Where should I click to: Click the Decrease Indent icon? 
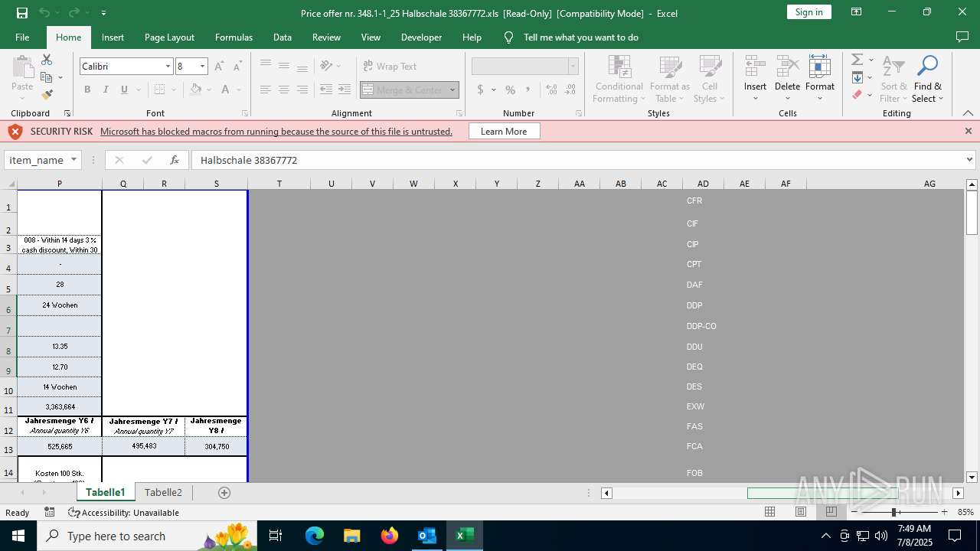coord(326,90)
